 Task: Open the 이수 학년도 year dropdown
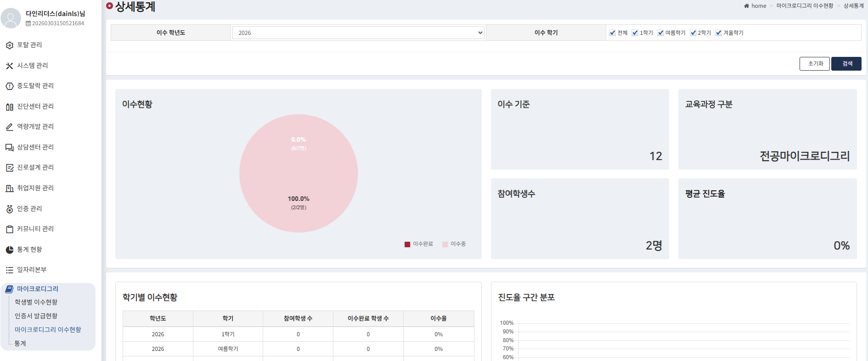[x=358, y=33]
